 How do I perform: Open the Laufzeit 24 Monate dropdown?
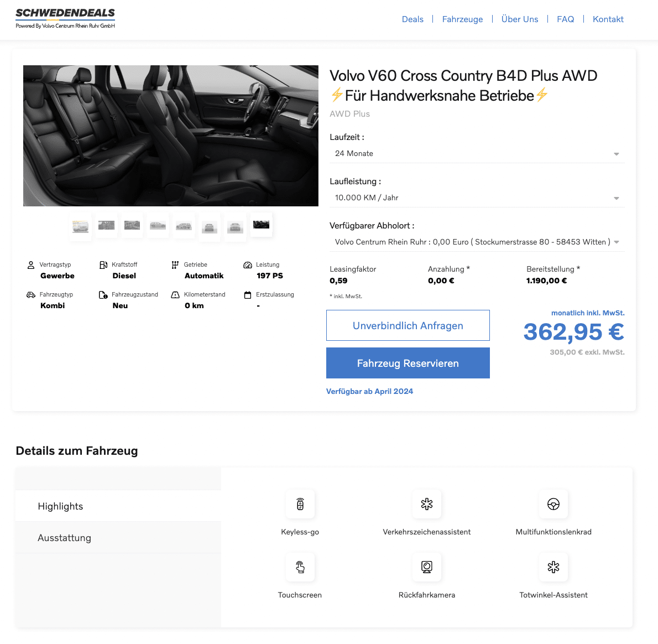477,154
